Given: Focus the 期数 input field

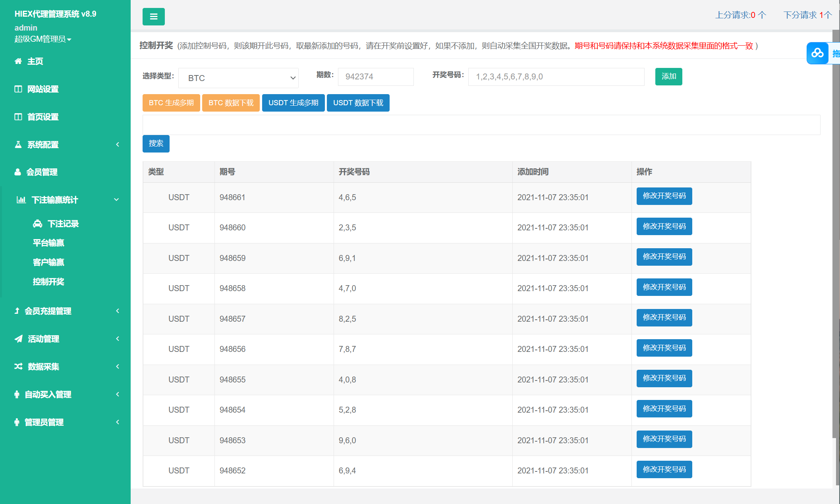Looking at the screenshot, I should coord(376,77).
